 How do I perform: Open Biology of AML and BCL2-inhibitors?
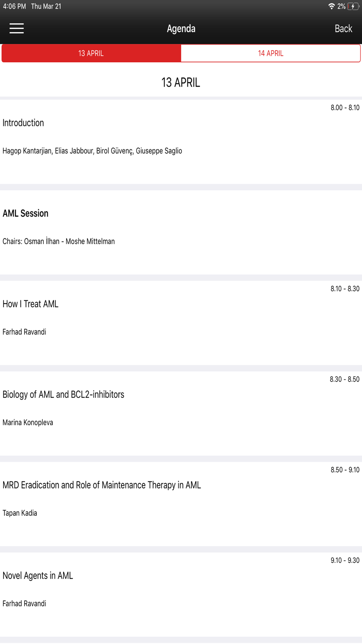63,394
